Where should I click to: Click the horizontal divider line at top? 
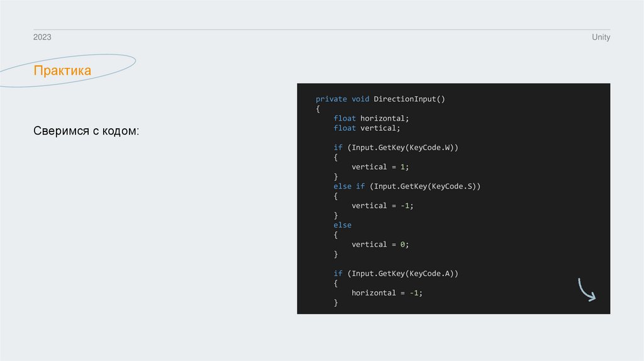point(321,30)
